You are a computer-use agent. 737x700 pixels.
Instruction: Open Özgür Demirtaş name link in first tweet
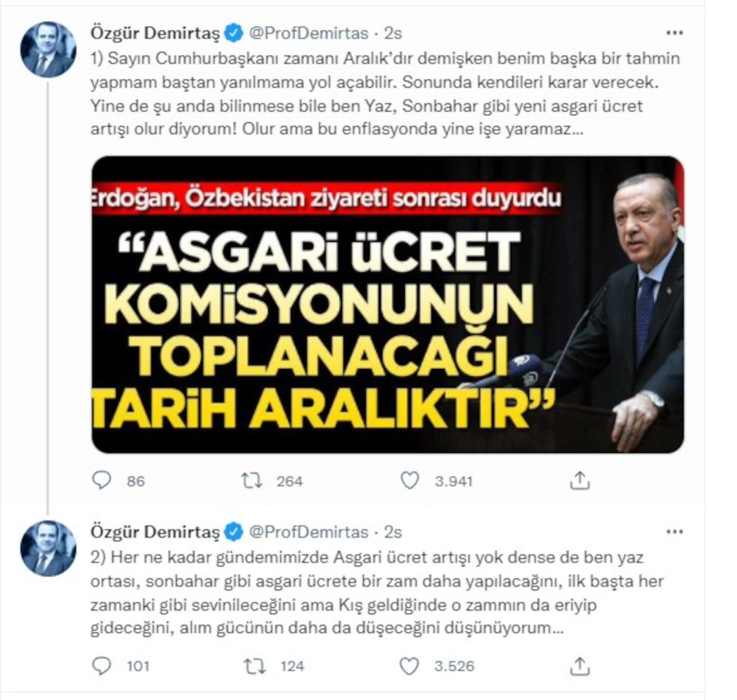point(155,33)
